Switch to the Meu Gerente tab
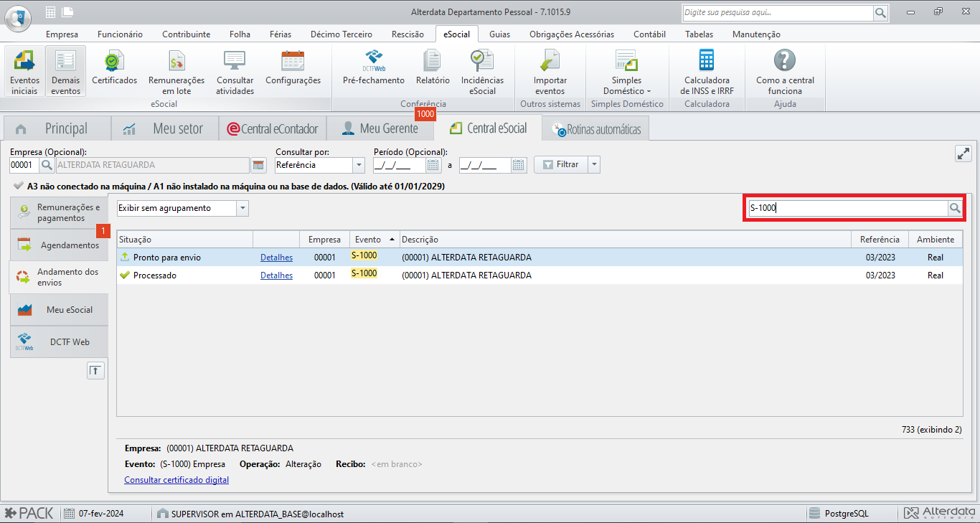 (380, 128)
